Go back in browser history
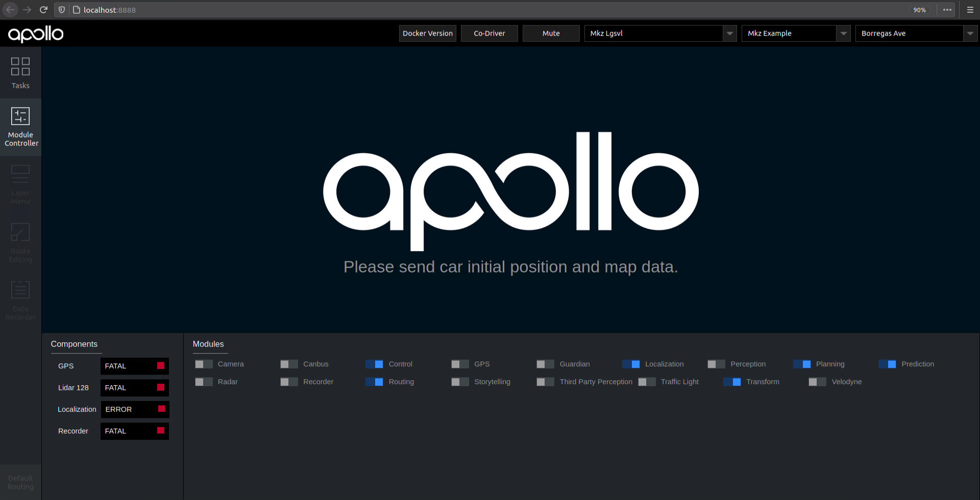The height and width of the screenshot is (500, 980). tap(10, 10)
